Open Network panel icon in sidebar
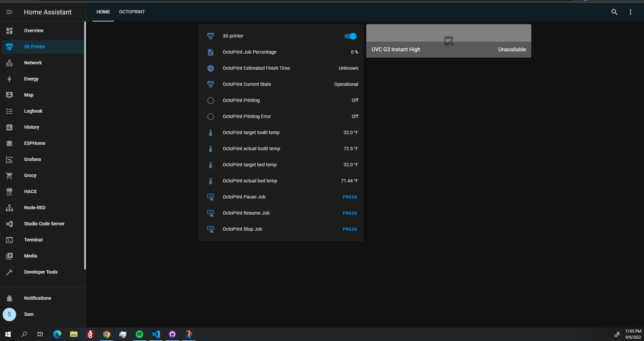Screen dimensions: 644x341 pyautogui.click(x=9, y=63)
